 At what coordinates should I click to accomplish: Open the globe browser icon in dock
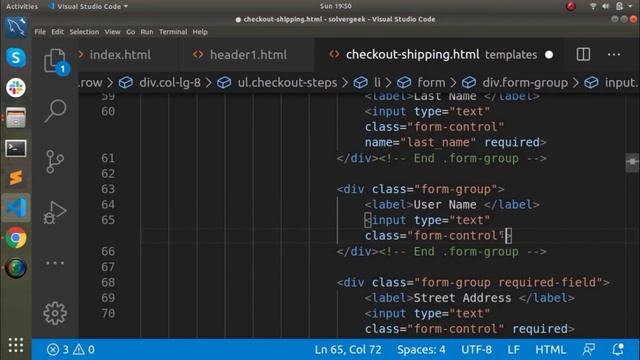tap(16, 268)
